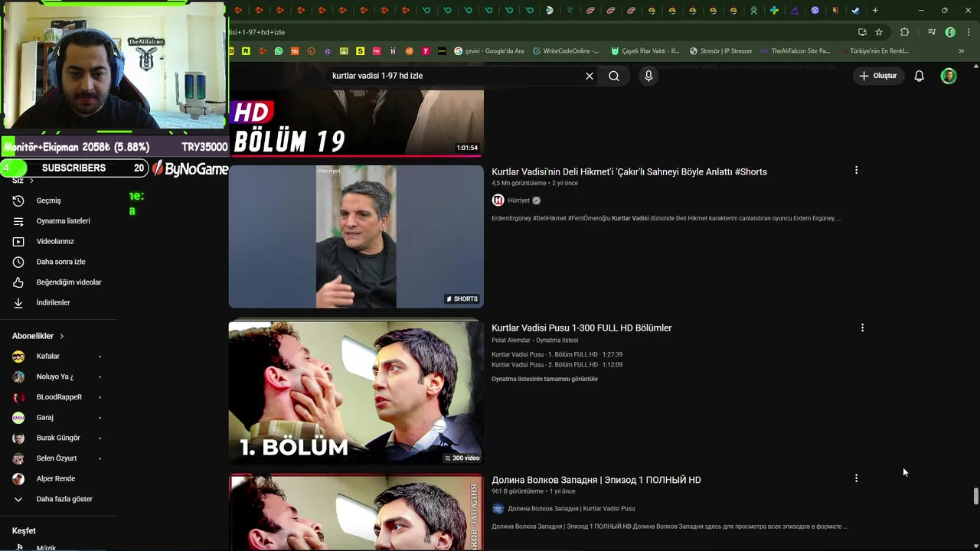The width and height of the screenshot is (980, 551).
Task: Open Alper Rende subscription
Action: click(x=57, y=478)
